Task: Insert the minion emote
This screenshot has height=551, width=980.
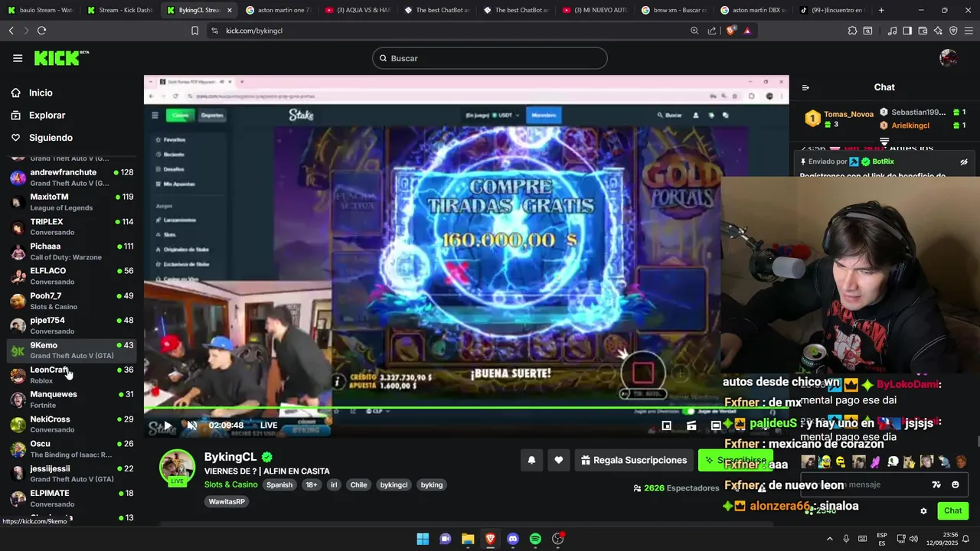Action: tap(824, 461)
